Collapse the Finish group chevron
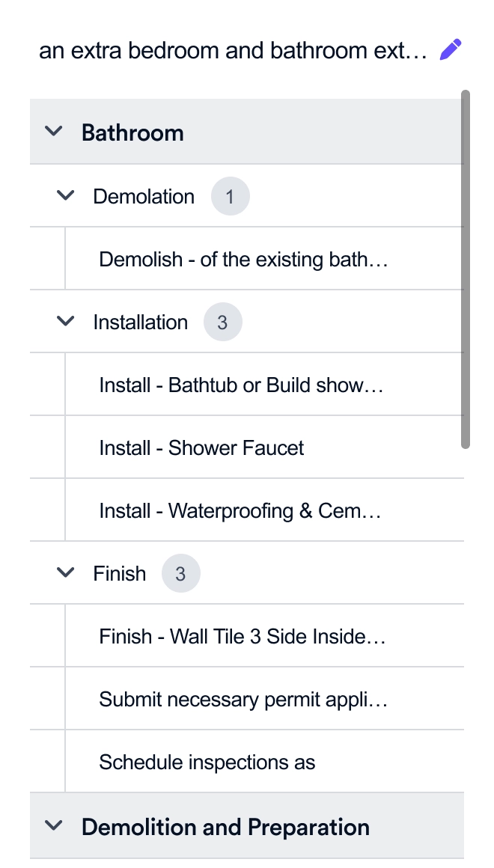Image resolution: width=494 pixels, height=868 pixels. (x=66, y=573)
